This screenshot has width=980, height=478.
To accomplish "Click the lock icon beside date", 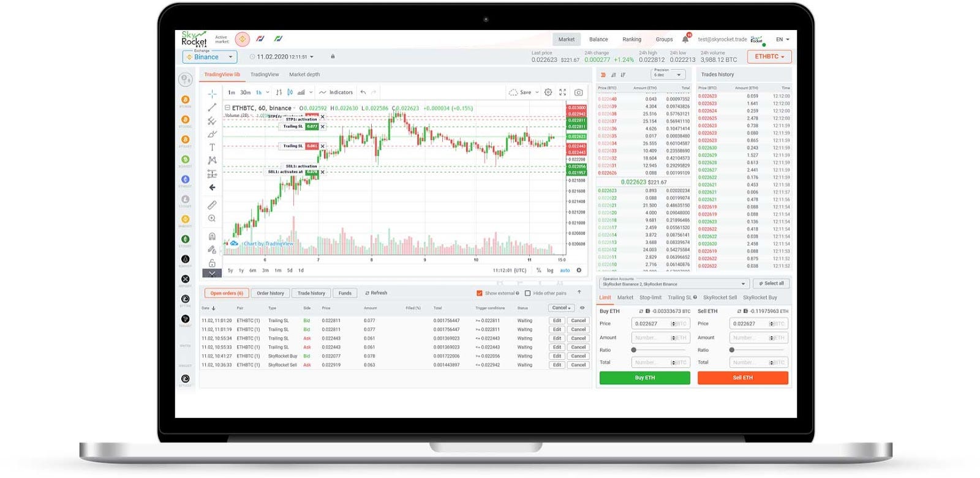I will tap(333, 56).
